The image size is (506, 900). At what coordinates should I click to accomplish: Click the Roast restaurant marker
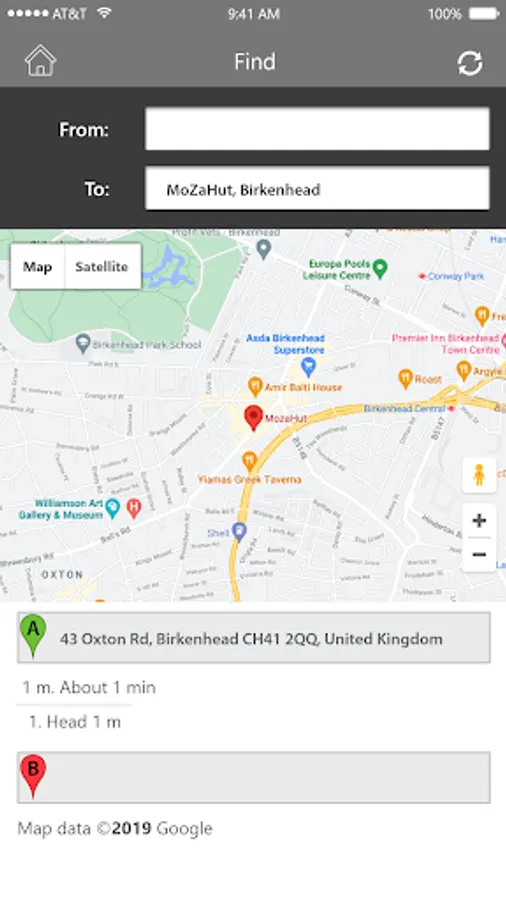coord(406,379)
